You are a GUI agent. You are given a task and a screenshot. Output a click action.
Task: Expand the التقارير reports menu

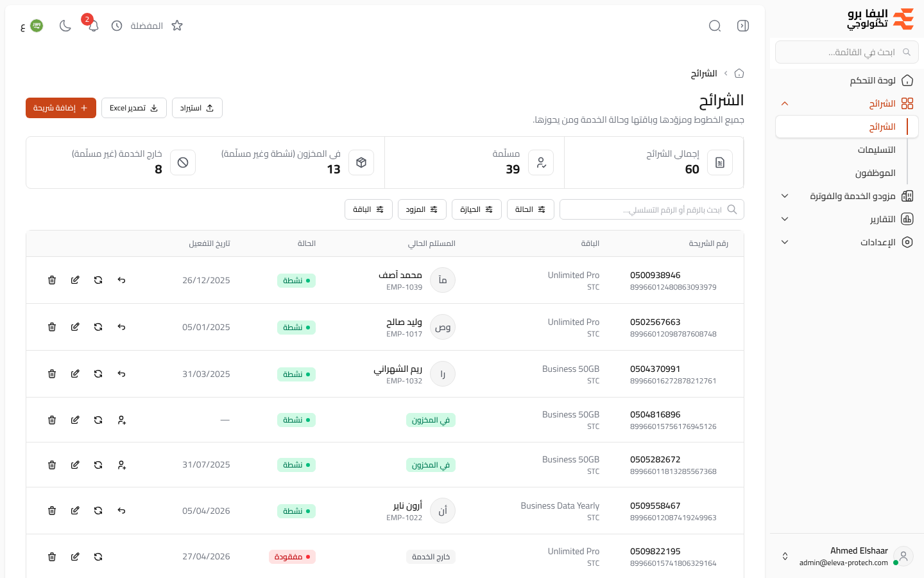[847, 219]
